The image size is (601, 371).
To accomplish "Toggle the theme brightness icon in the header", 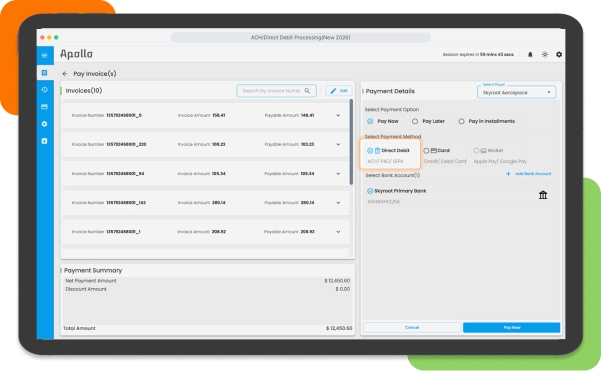I will pyautogui.click(x=545, y=54).
